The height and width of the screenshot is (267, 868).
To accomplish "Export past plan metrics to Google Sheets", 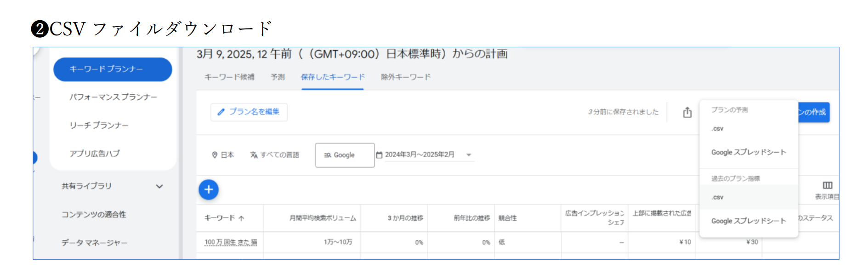I will tap(748, 221).
